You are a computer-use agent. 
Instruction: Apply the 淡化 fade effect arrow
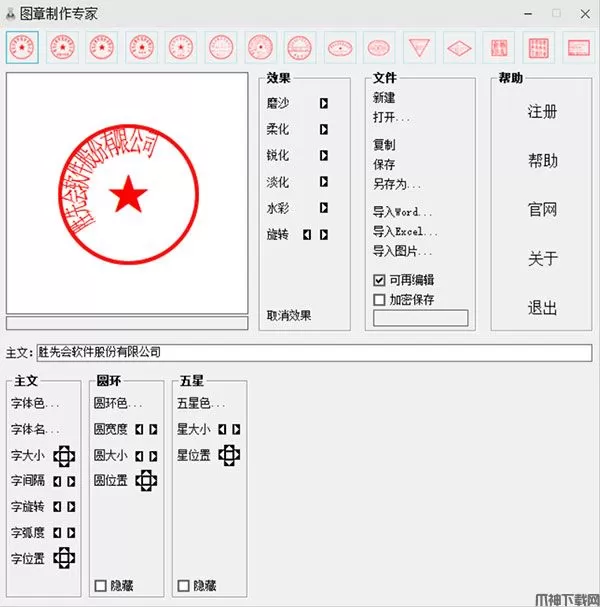tap(324, 182)
